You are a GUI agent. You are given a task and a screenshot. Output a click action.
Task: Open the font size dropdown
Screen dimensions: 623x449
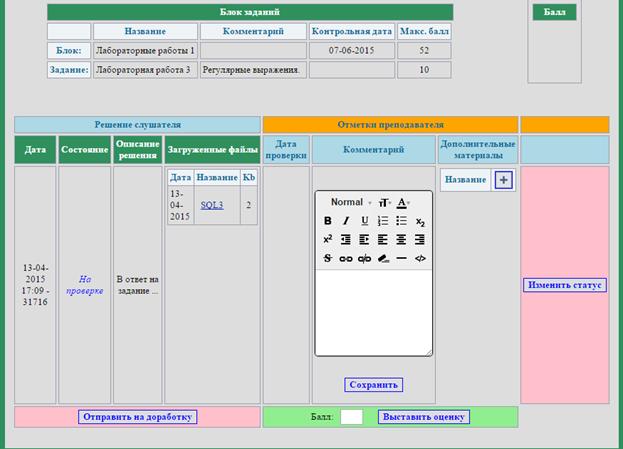[383, 202]
